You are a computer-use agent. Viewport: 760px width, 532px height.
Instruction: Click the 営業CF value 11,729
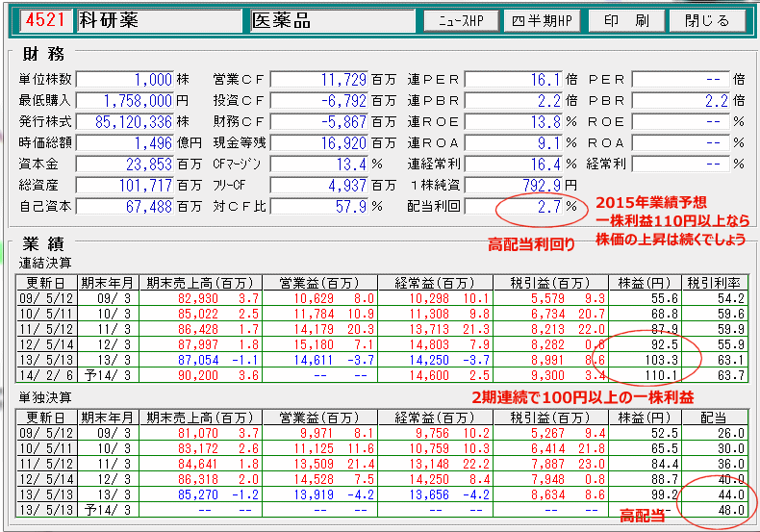coord(319,80)
